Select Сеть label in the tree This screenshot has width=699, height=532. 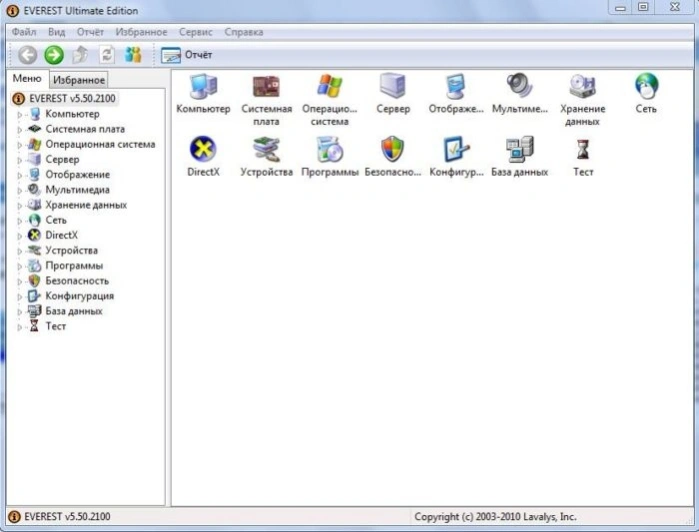click(x=56, y=220)
